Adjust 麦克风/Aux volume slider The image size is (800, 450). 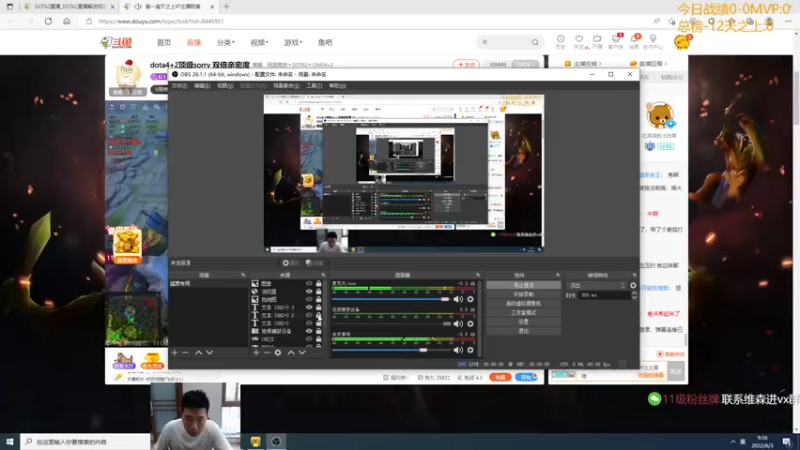(391, 299)
